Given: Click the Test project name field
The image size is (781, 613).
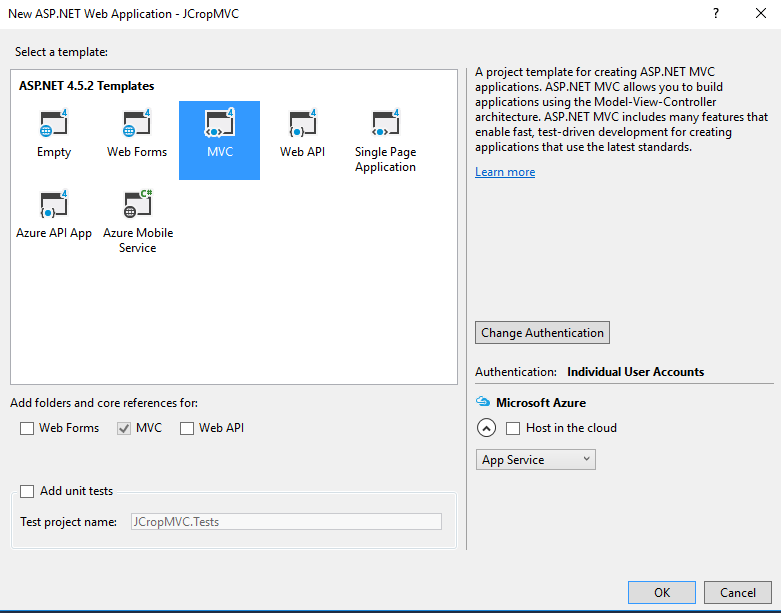Looking at the screenshot, I should pos(286,521).
